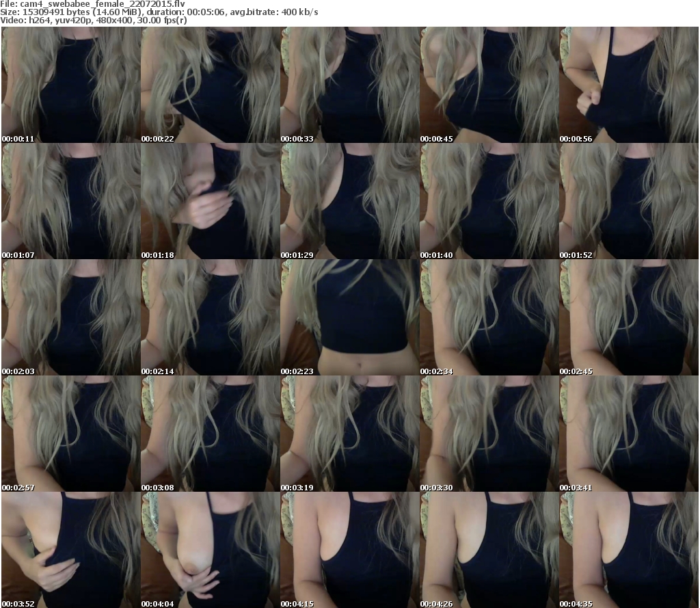Open the frame stamped 00:00:45
This screenshot has width=700, height=608.
[x=489, y=85]
